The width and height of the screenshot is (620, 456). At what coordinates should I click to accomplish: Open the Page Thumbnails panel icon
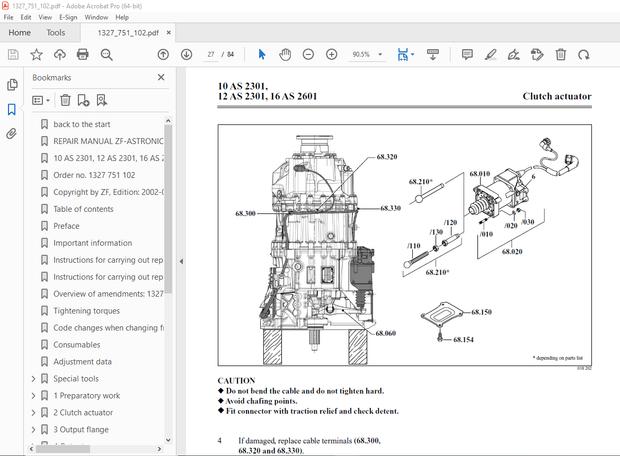click(12, 84)
